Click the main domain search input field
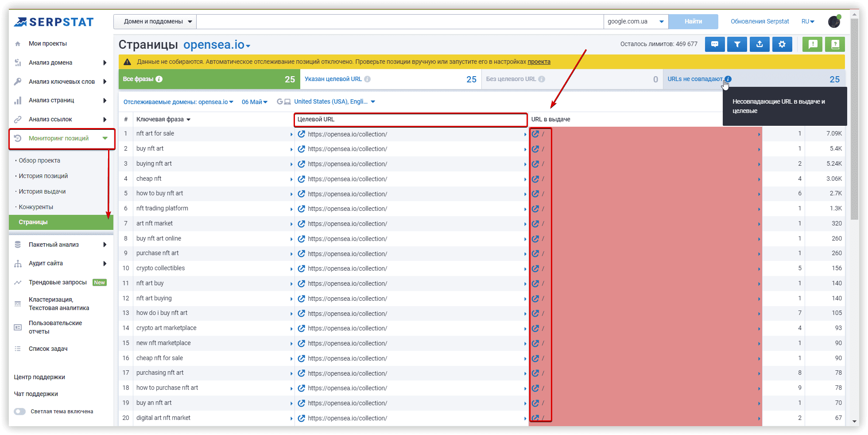 (400, 21)
